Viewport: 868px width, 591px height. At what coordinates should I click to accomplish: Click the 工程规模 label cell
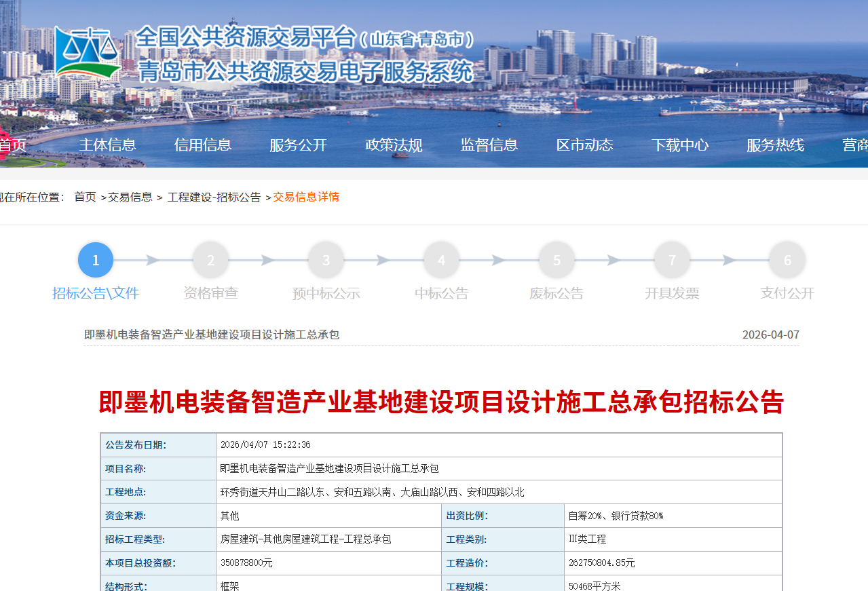[502, 584]
